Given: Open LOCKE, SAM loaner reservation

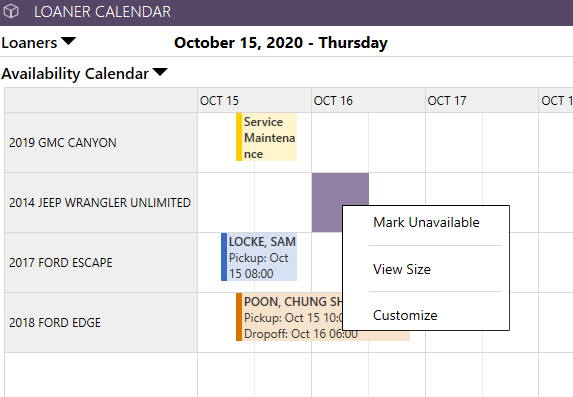Looking at the screenshot, I should [x=259, y=257].
